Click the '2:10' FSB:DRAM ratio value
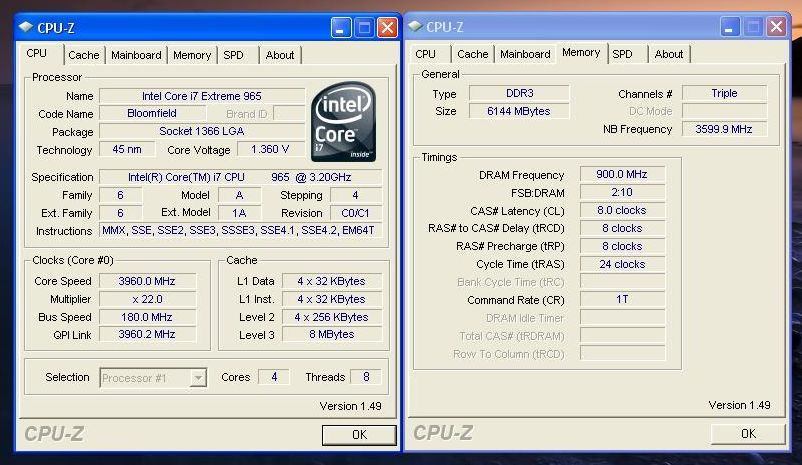The image size is (802, 465). pos(622,192)
